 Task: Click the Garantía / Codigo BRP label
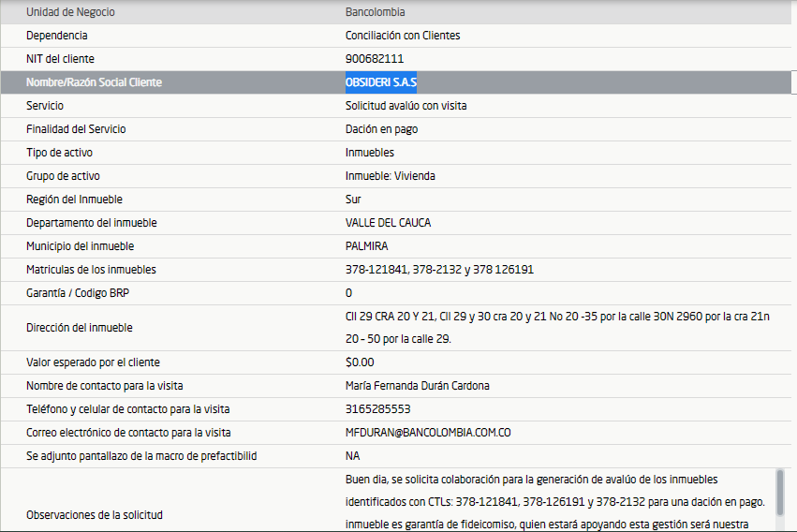(79, 293)
